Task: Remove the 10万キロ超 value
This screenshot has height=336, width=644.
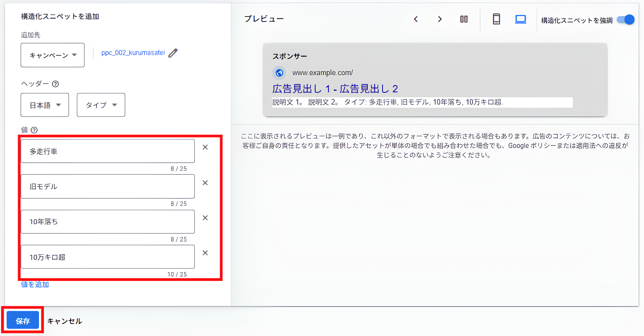Action: [x=205, y=253]
